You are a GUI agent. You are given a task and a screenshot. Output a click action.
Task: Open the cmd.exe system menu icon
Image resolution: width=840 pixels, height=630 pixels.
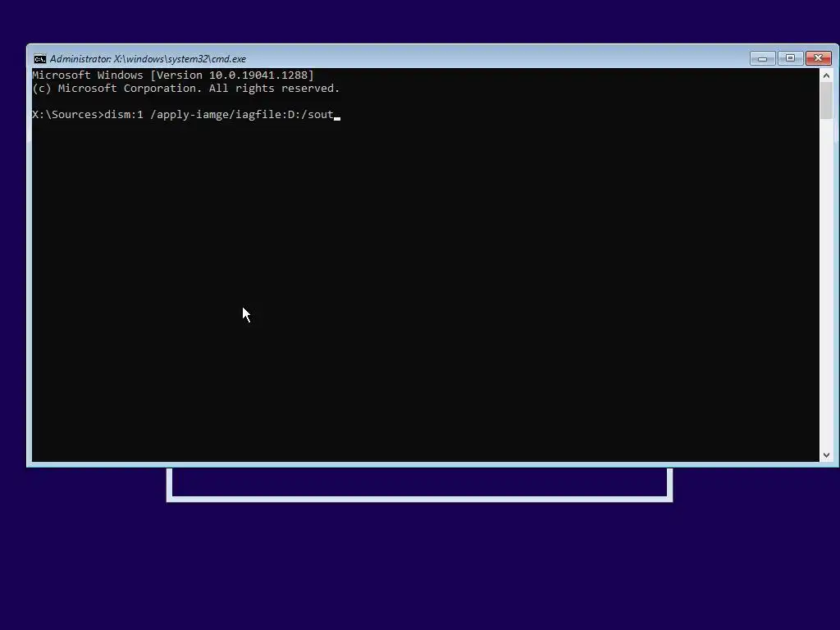coord(39,59)
